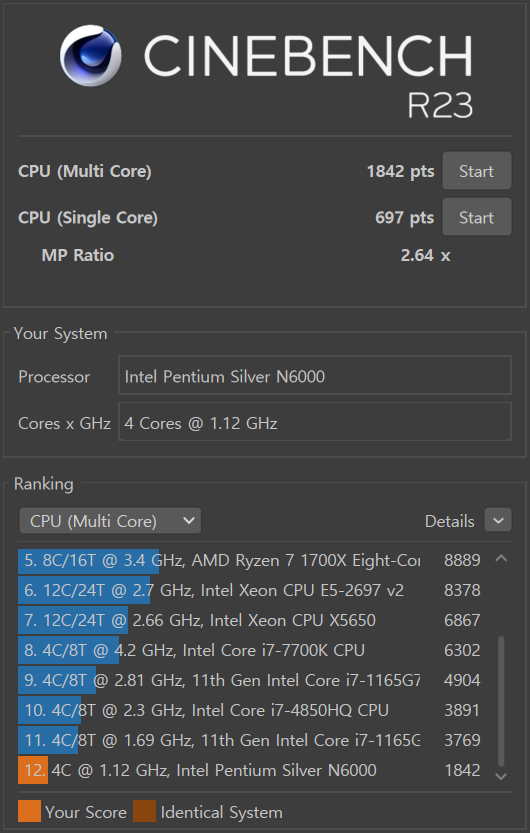Expand the Details dropdown arrow

(498, 521)
